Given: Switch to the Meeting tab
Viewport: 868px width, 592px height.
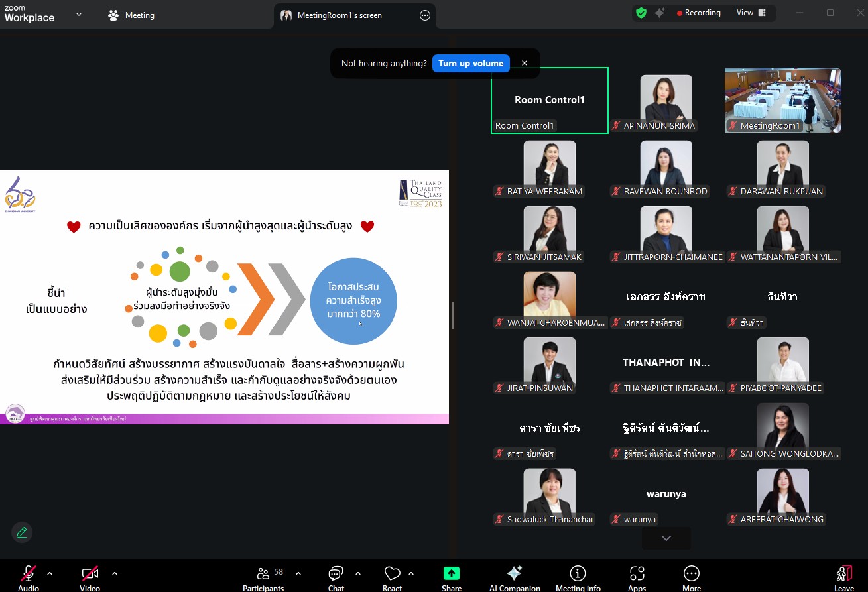Looking at the screenshot, I should tap(131, 15).
